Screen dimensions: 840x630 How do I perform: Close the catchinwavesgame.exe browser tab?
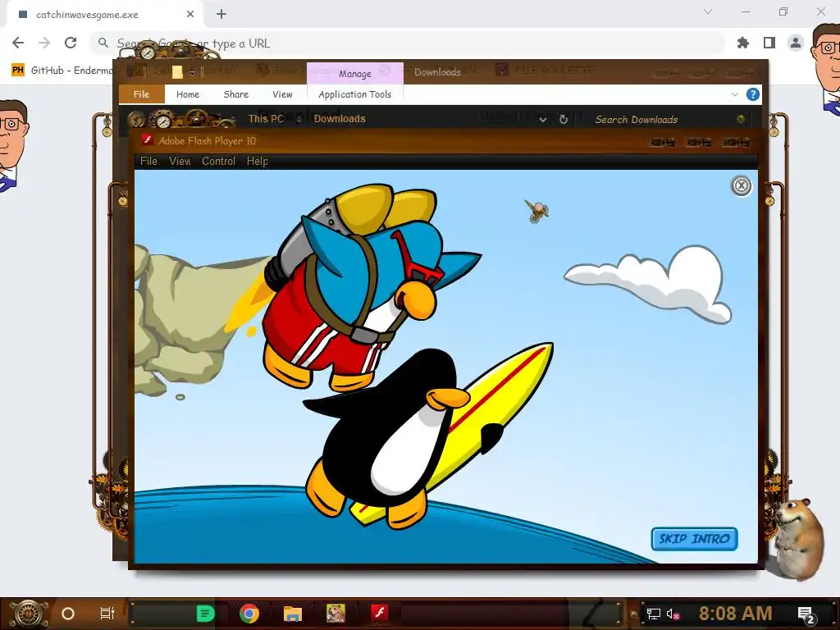[190, 15]
